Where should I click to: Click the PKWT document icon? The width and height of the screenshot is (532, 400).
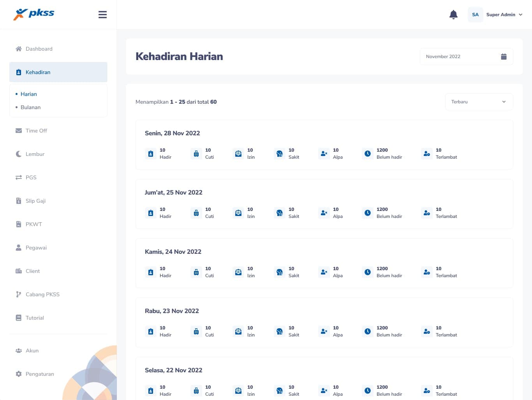[x=19, y=224]
